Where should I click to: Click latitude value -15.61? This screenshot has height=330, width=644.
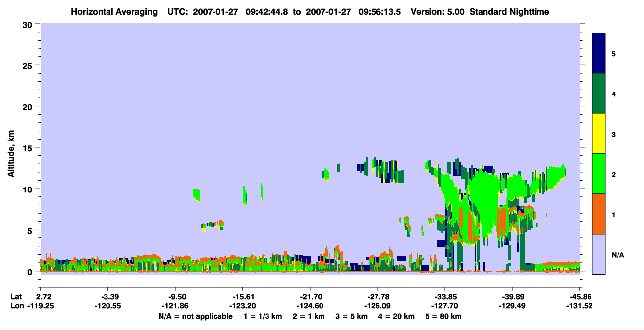(242, 297)
